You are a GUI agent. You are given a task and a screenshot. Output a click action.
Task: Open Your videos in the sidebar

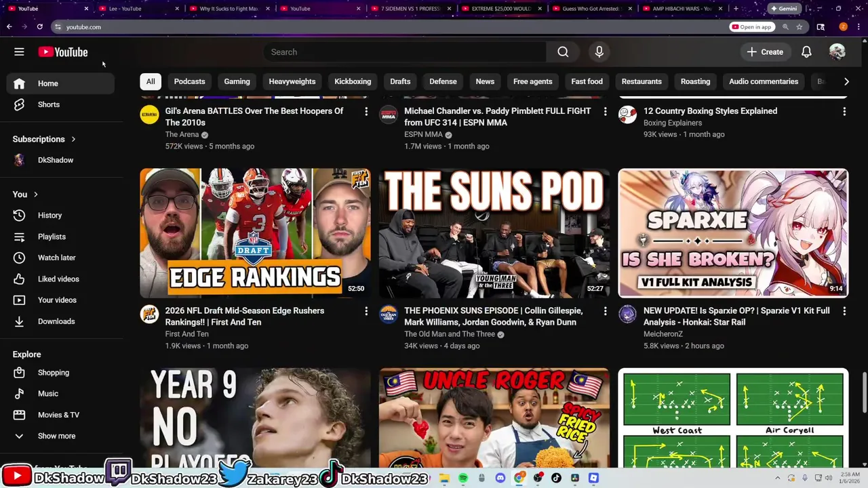tap(61, 300)
